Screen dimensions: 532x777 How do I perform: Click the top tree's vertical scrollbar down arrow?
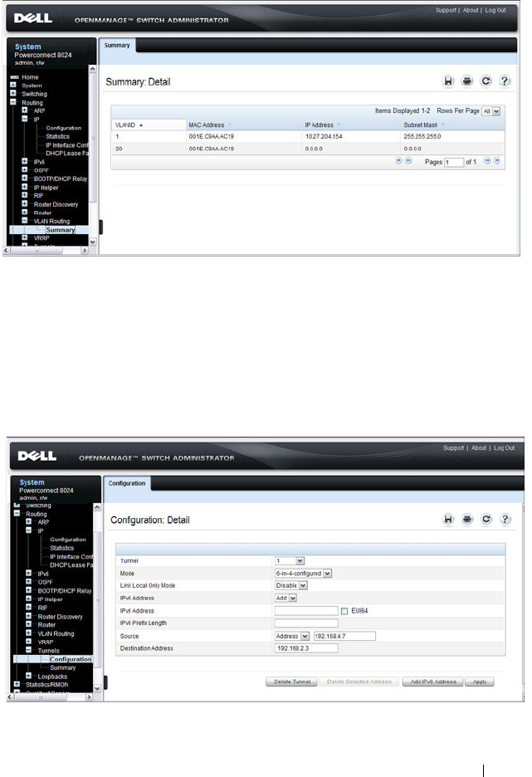pyautogui.click(x=92, y=242)
